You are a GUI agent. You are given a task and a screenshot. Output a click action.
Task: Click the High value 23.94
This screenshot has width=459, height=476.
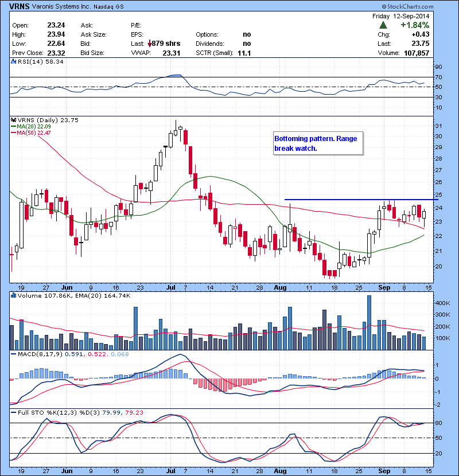[x=56, y=34]
